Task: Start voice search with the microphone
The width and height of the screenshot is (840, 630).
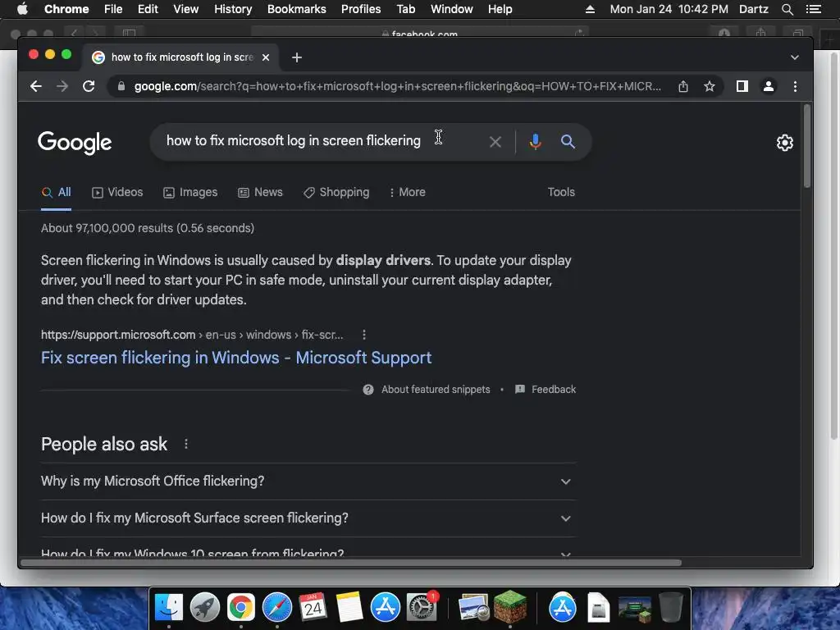Action: 535,142
